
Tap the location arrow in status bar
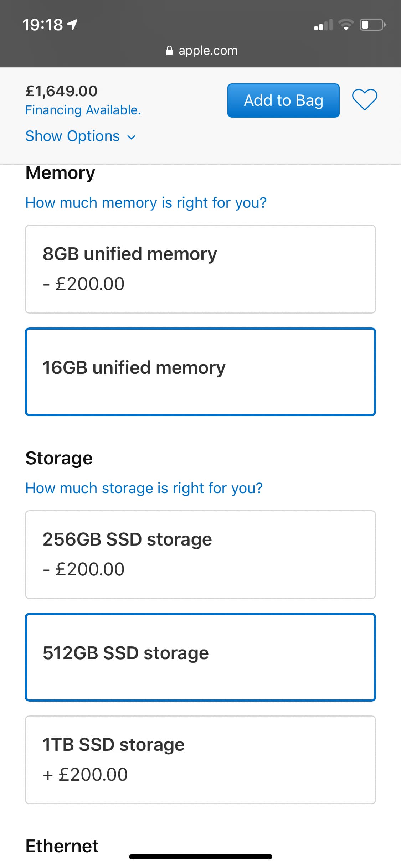(72, 25)
